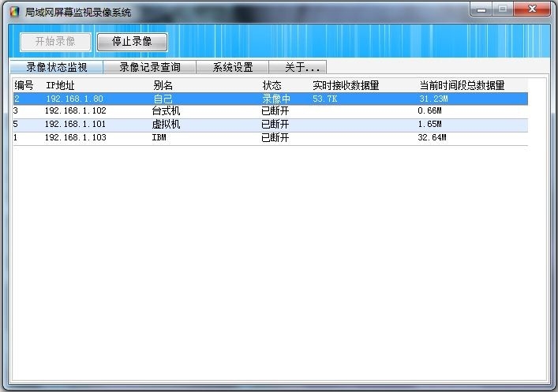Click the disabled 开始录像 button
Screen dimensions: 558x392
pyautogui.click(x=55, y=42)
